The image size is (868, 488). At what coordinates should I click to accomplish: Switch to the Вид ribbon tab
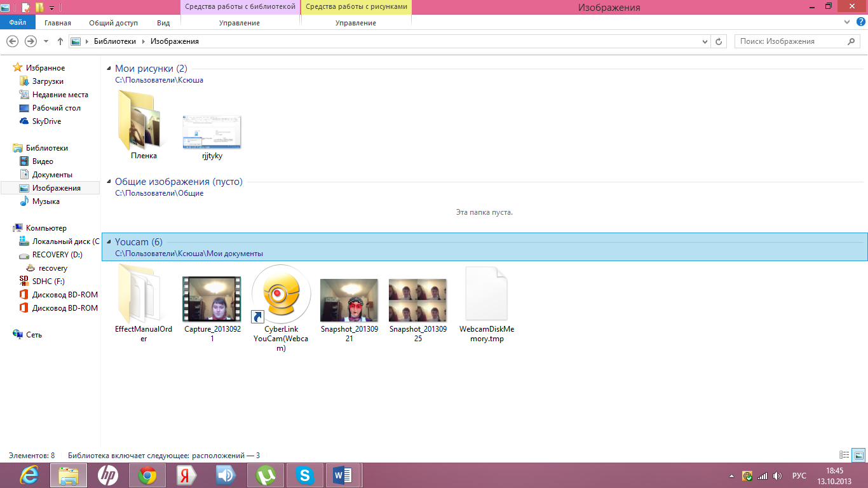(x=163, y=23)
